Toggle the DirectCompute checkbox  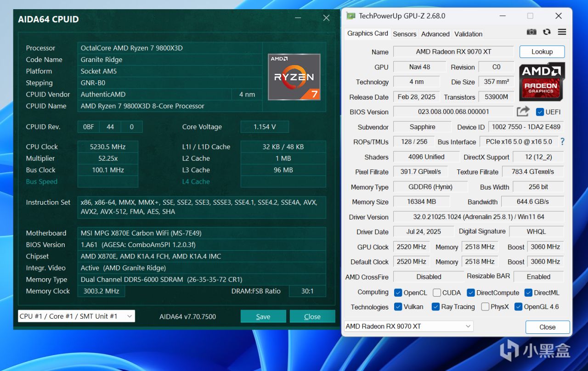[x=471, y=292]
